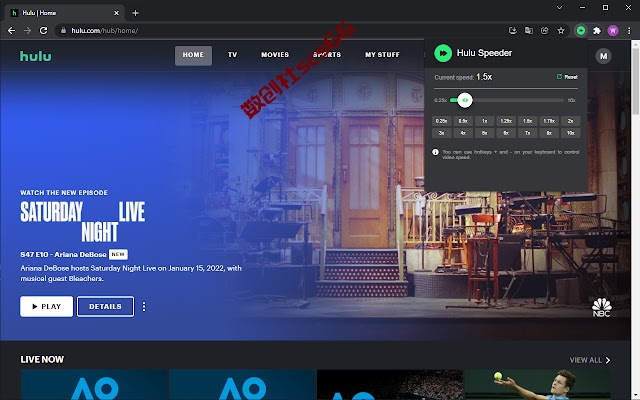Image resolution: width=640 pixels, height=400 pixels.
Task: Click the Saturday Night Live title logo
Action: (82, 222)
